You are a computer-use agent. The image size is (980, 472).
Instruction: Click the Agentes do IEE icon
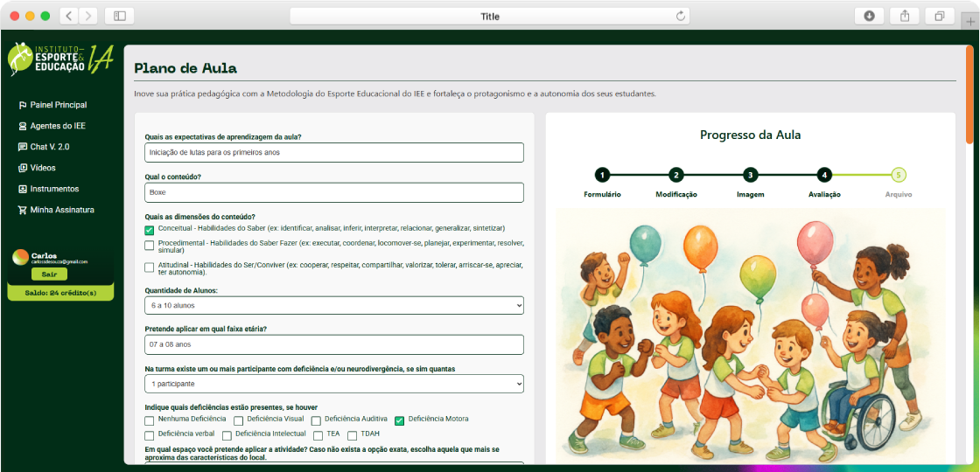pyautogui.click(x=23, y=126)
